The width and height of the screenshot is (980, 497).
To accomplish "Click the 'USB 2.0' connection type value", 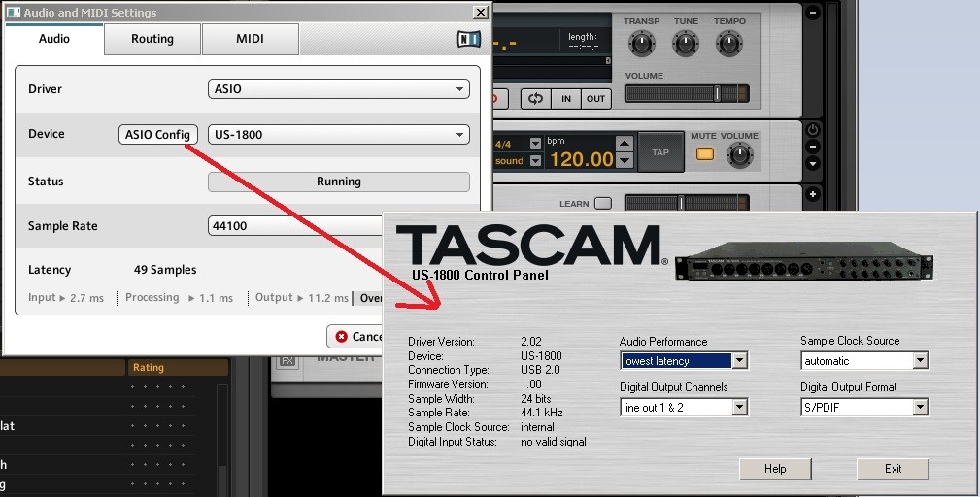I will 540,370.
